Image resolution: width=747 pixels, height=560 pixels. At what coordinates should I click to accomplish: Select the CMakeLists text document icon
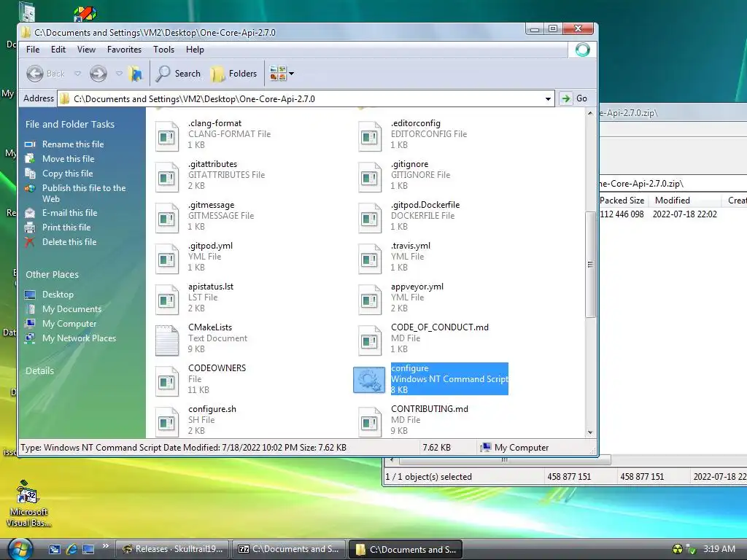[x=167, y=340]
